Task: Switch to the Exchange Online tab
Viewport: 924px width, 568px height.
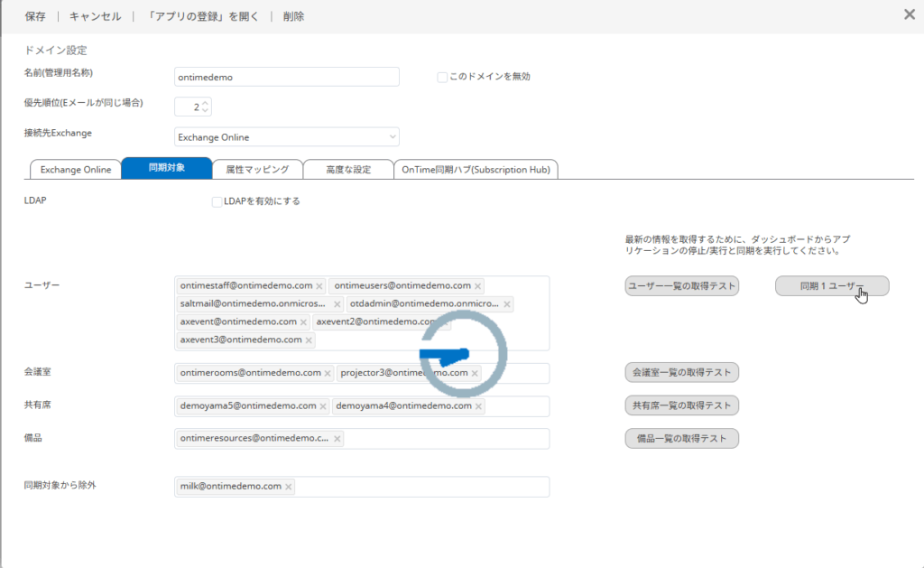Action: pyautogui.click(x=76, y=169)
